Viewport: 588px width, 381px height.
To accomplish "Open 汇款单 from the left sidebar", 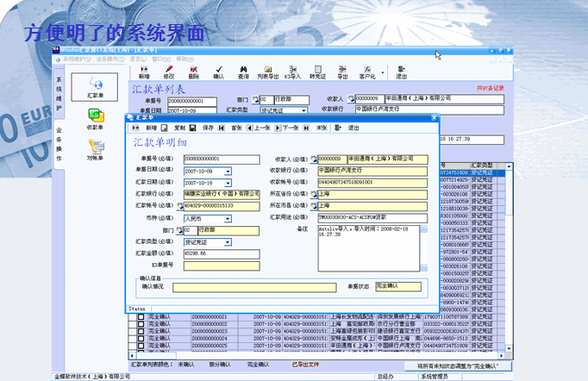I will pyautogui.click(x=95, y=86).
